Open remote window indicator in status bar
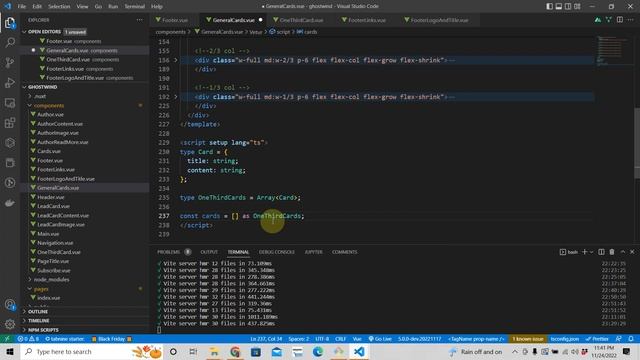 point(7,339)
